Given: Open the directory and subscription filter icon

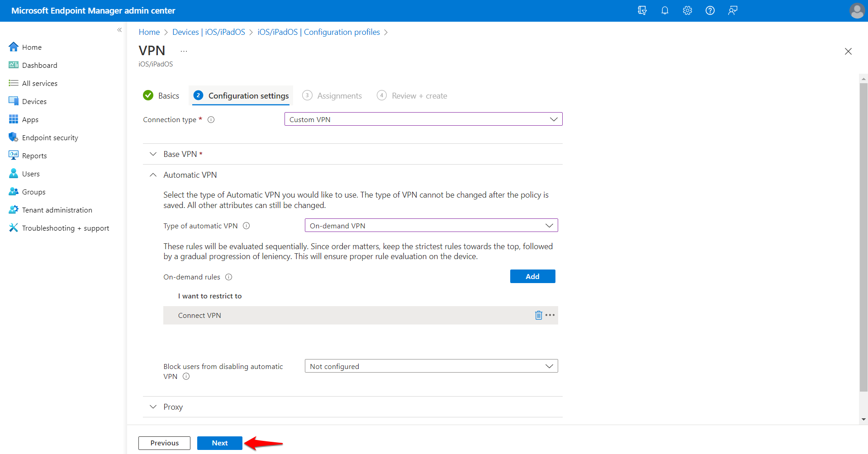Looking at the screenshot, I should [642, 10].
